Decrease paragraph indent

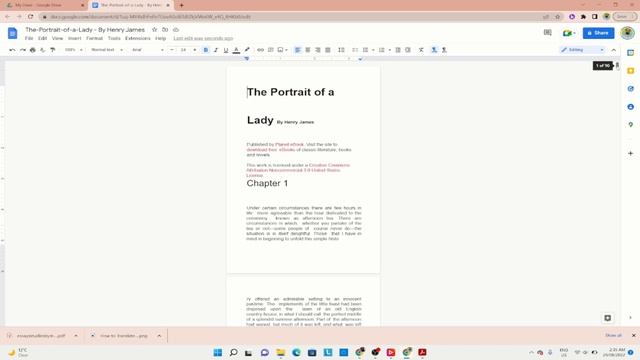398,50
